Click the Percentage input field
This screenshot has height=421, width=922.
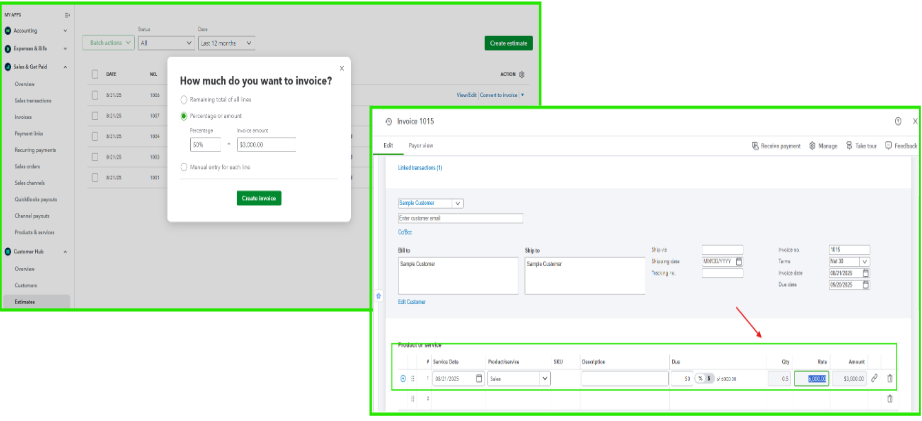coord(205,144)
